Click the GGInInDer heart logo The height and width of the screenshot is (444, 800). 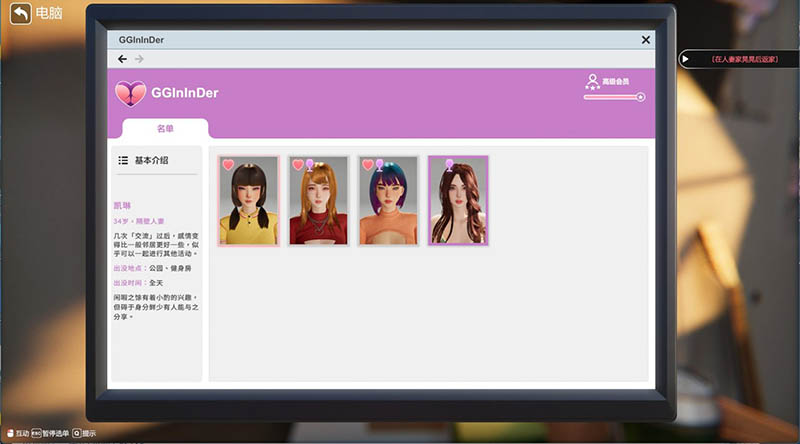click(131, 94)
